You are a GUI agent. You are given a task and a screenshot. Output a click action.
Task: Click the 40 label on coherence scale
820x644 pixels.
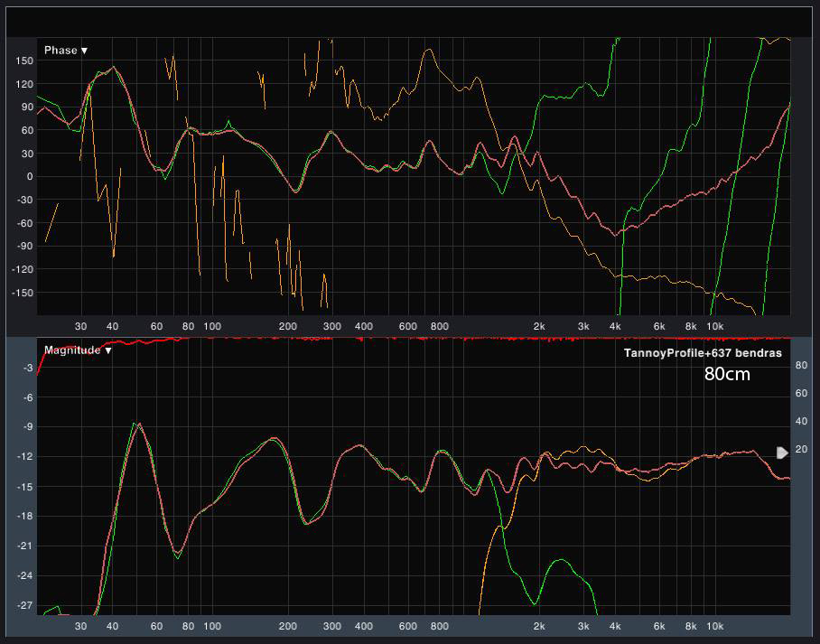pyautogui.click(x=800, y=422)
